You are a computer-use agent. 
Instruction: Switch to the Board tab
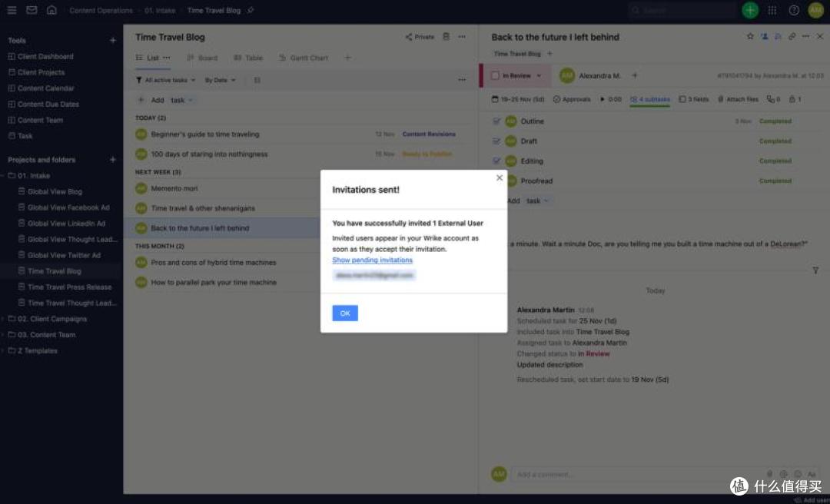click(x=202, y=58)
